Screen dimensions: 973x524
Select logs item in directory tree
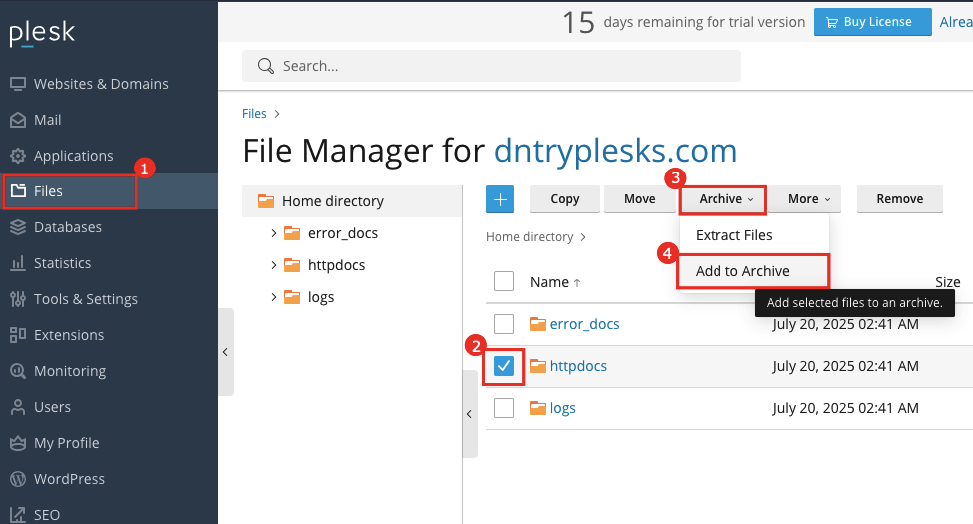[321, 297]
